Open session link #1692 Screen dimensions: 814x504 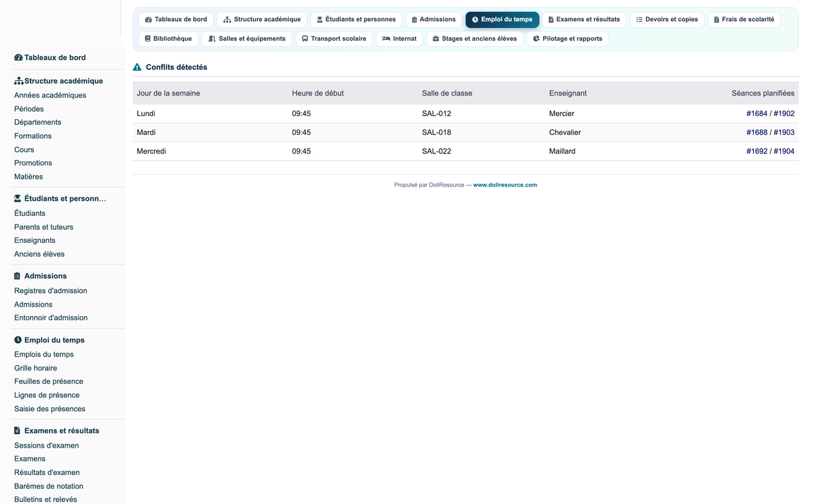point(757,151)
